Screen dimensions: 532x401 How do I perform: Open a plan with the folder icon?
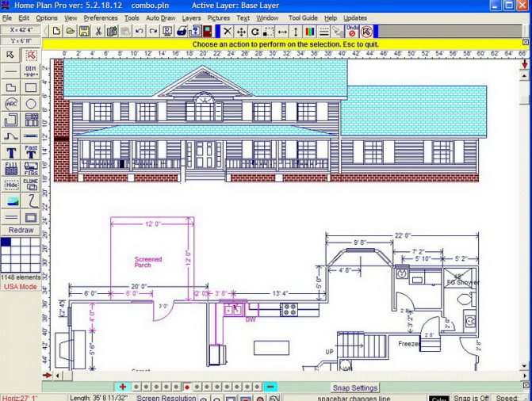click(71, 32)
